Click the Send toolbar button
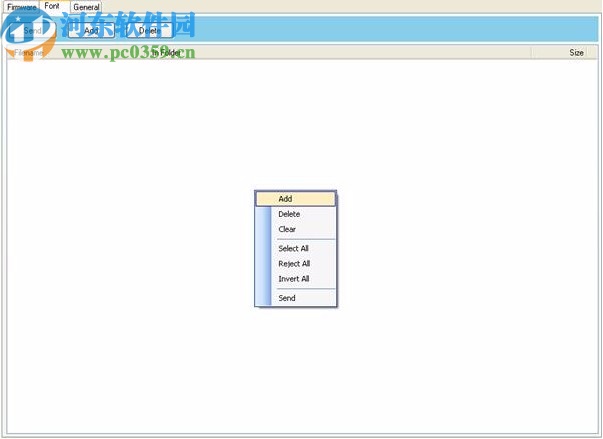 32,30
